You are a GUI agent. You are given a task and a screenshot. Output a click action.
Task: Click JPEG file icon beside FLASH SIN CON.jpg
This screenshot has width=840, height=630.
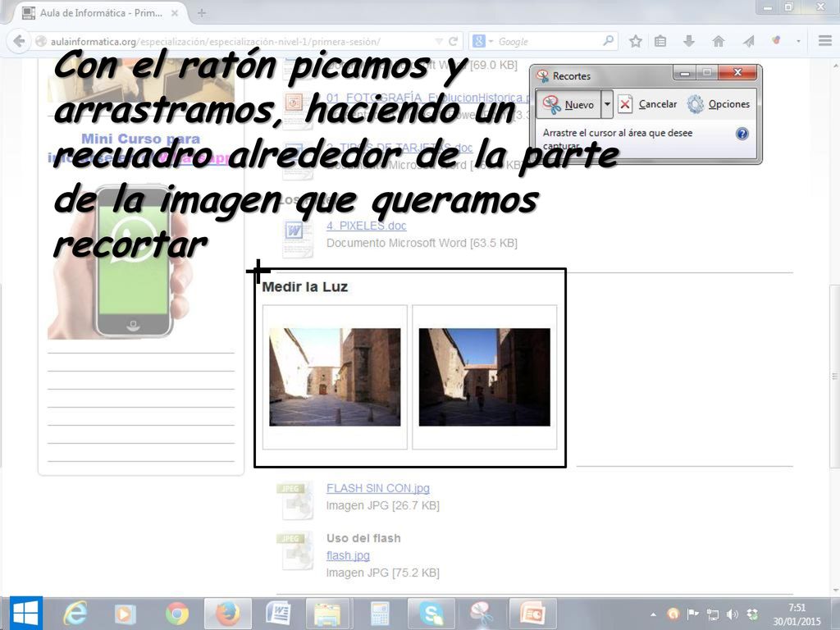coord(294,500)
